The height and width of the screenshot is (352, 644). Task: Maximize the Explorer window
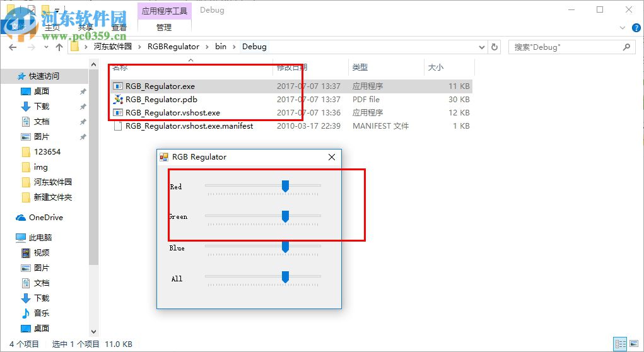coord(600,10)
